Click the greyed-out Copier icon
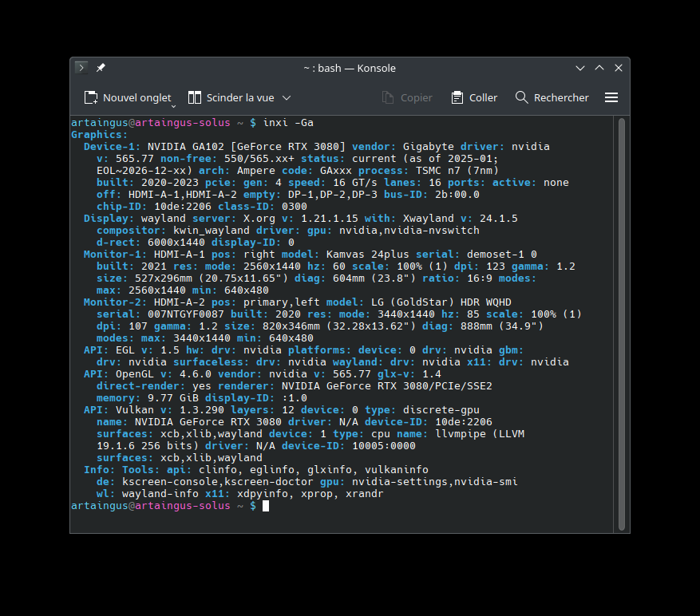This screenshot has height=616, width=700. [x=389, y=97]
